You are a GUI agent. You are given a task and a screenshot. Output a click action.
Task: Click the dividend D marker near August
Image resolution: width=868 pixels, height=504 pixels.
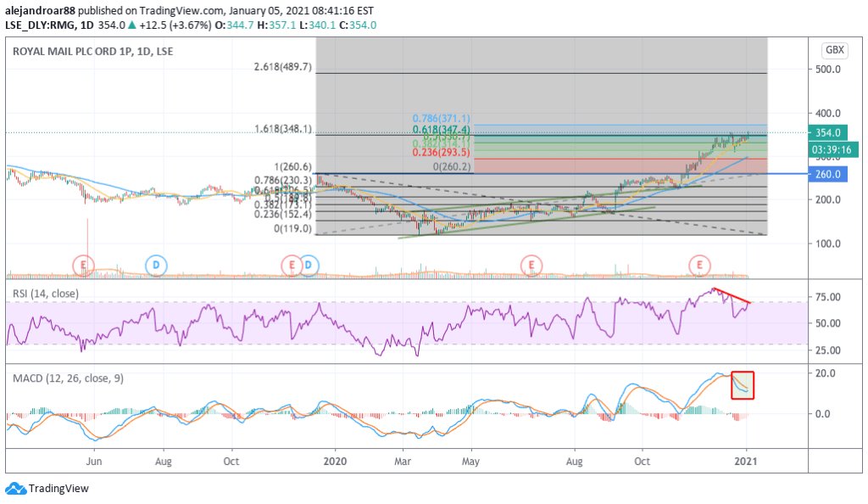156,266
